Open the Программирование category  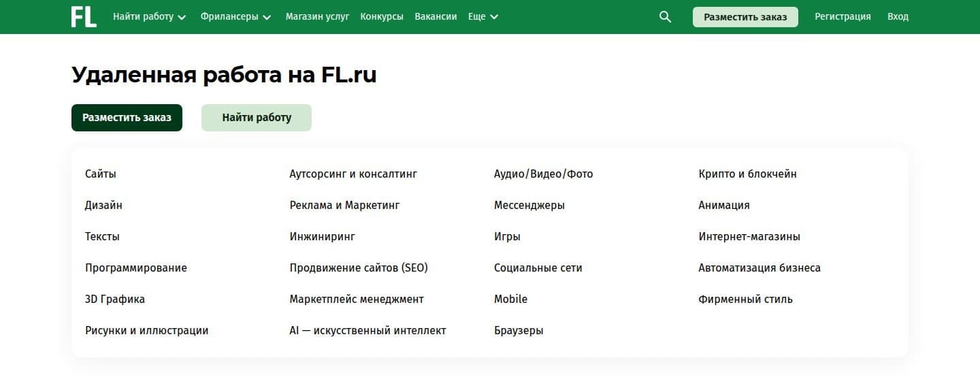(136, 268)
